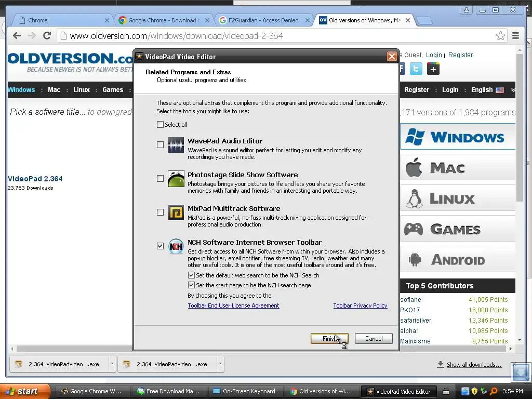This screenshot has width=532, height=399.
Task: Uncheck Set the start page option
Action: click(191, 285)
